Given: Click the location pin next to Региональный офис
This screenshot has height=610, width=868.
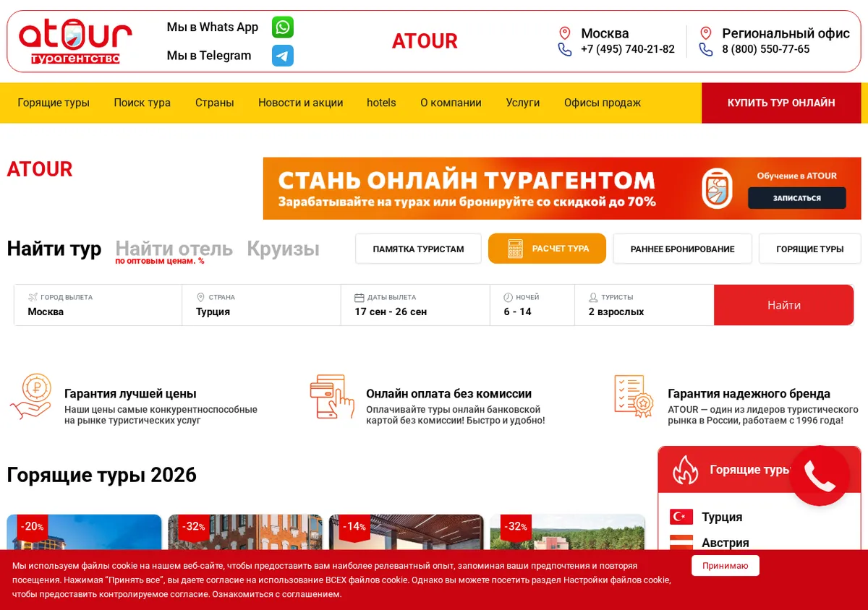Looking at the screenshot, I should (706, 33).
